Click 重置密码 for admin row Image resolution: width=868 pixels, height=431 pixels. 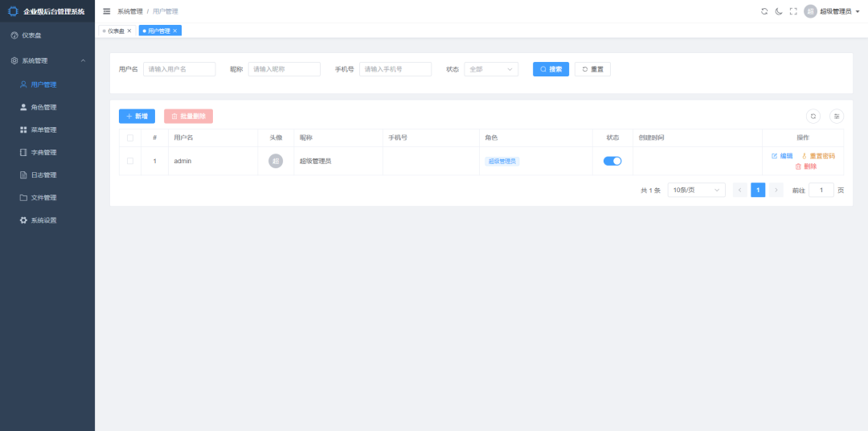click(817, 156)
